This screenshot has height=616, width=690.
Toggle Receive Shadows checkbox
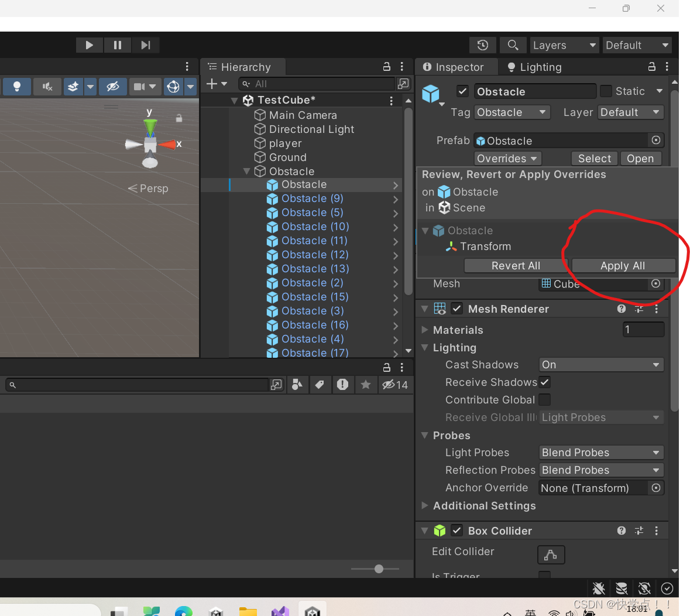[x=545, y=382]
